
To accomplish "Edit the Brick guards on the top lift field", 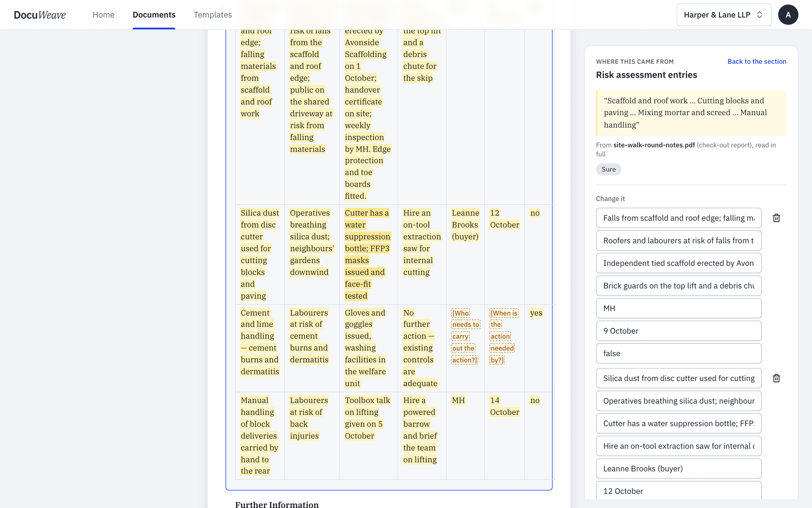I will point(679,285).
